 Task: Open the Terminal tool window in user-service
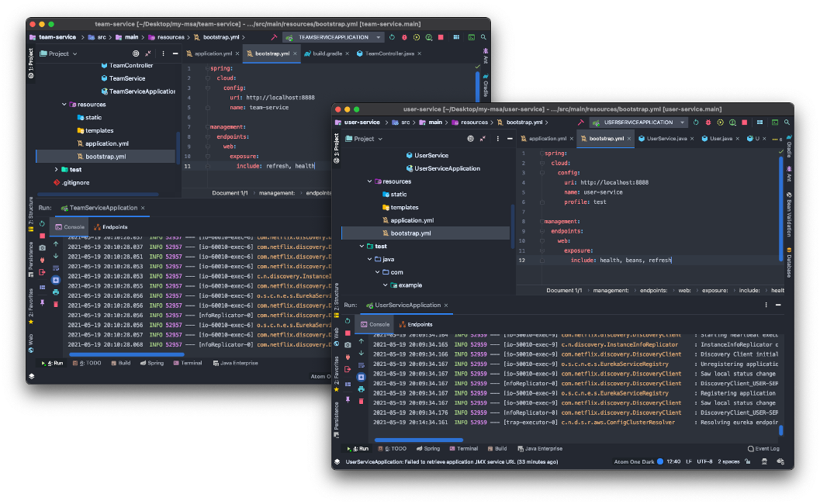pyautogui.click(x=464, y=449)
